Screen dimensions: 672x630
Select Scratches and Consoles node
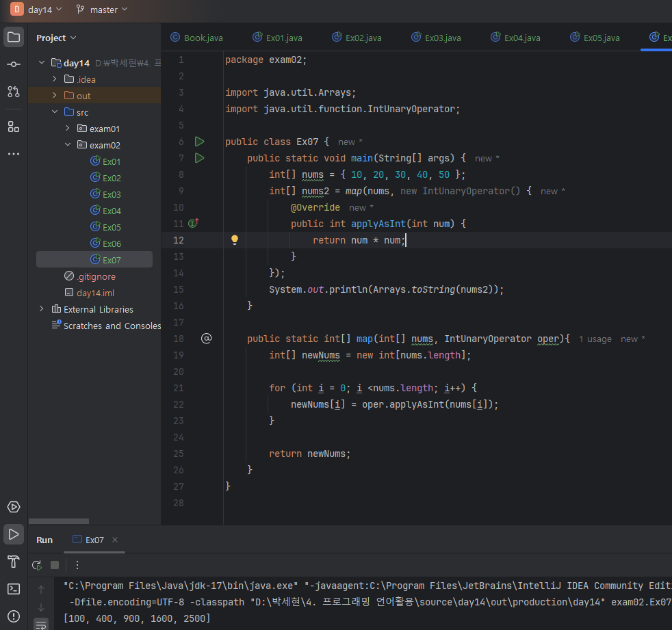pyautogui.click(x=106, y=326)
